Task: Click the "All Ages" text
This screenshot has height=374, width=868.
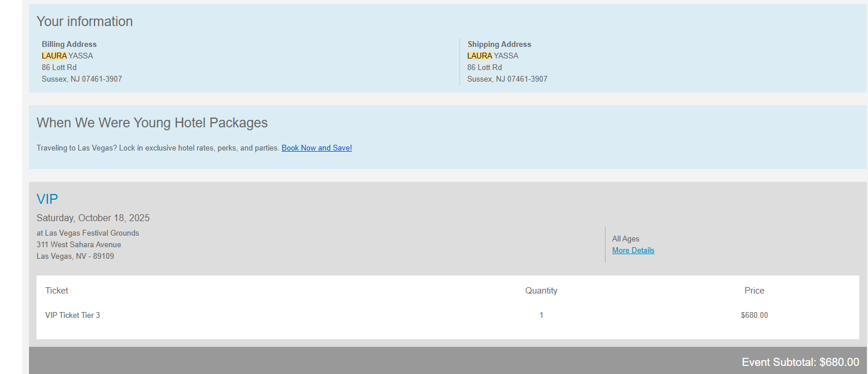Action: (x=626, y=239)
